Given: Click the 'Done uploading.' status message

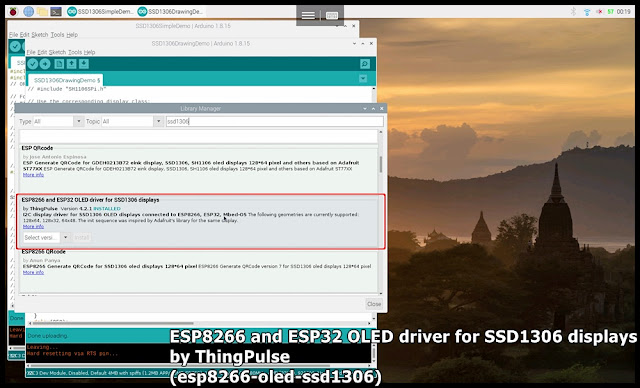Looking at the screenshot, I should [47, 336].
